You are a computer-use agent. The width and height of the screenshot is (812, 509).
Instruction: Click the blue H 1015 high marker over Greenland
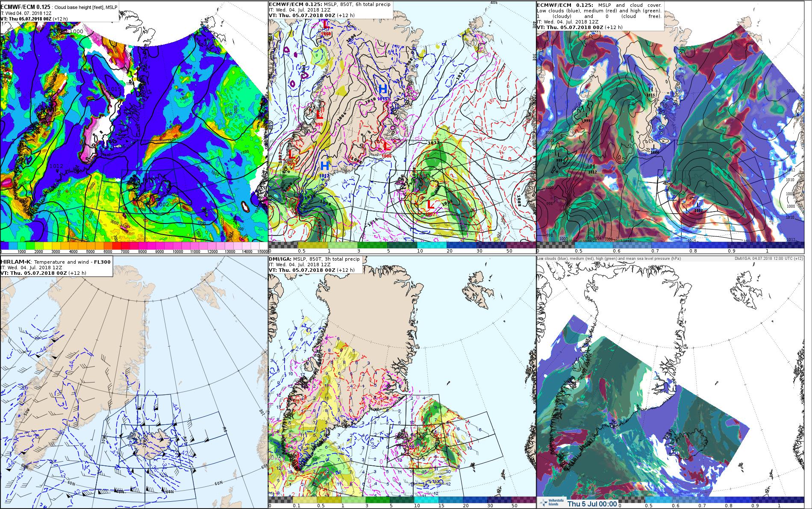(383, 91)
